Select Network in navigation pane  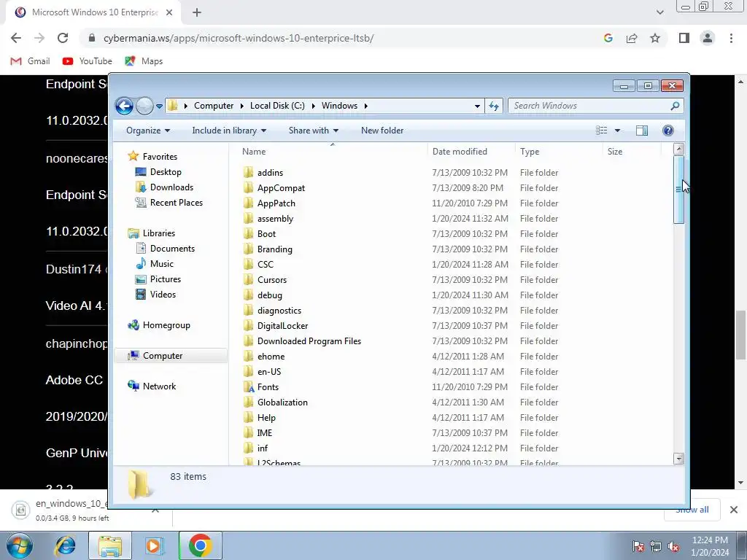tap(159, 386)
